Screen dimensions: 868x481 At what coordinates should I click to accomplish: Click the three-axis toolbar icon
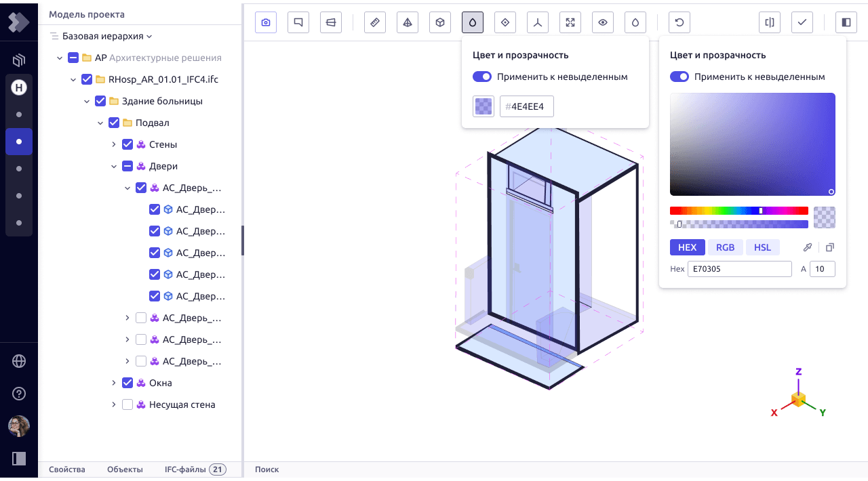(x=538, y=22)
